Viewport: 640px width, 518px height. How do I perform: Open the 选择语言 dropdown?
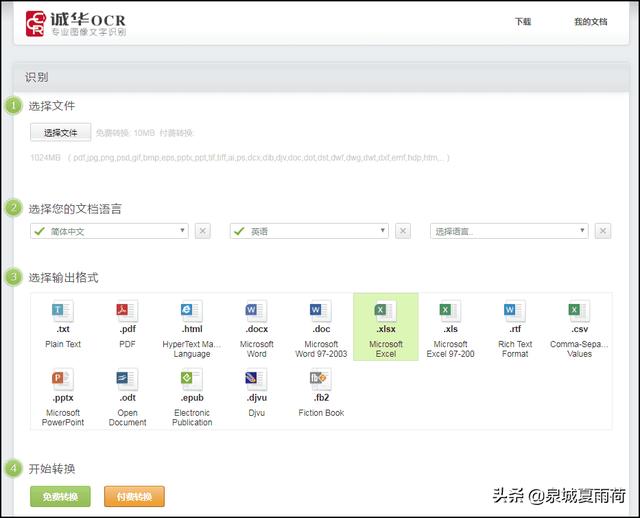509,231
